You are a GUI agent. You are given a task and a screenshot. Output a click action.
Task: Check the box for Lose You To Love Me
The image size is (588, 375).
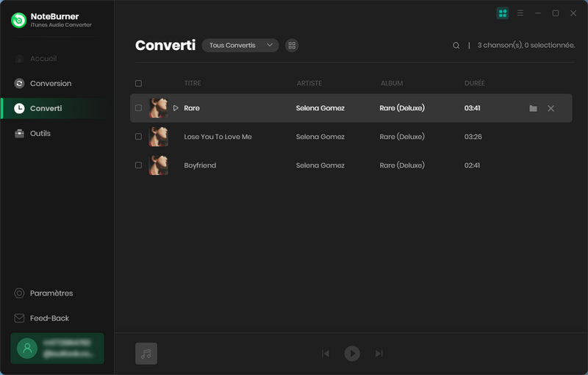[x=138, y=137]
